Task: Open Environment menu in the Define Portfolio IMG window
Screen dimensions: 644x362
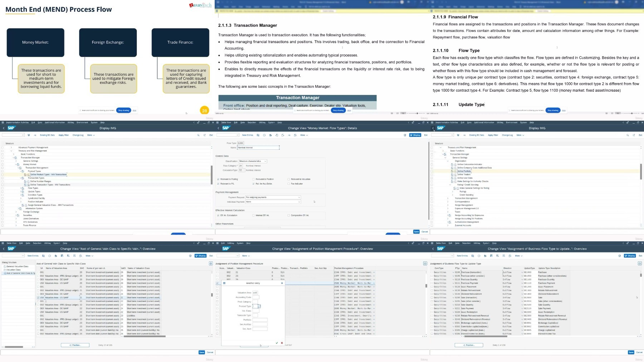Action: 512,122
